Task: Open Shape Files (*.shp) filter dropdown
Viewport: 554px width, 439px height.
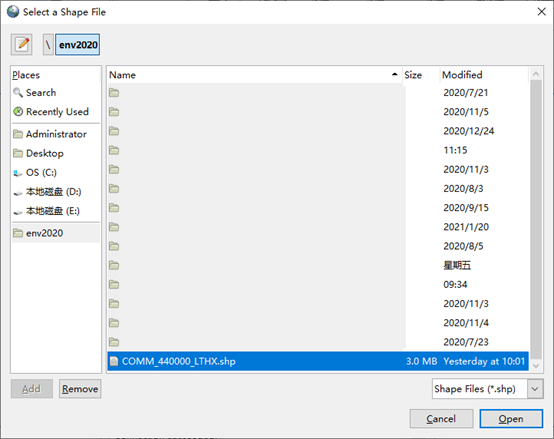Action: (x=488, y=389)
